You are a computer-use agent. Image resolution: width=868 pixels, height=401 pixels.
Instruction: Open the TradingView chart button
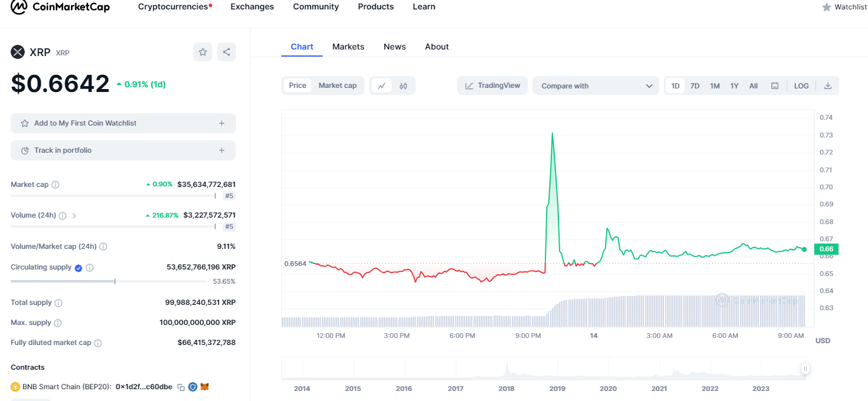pos(492,86)
